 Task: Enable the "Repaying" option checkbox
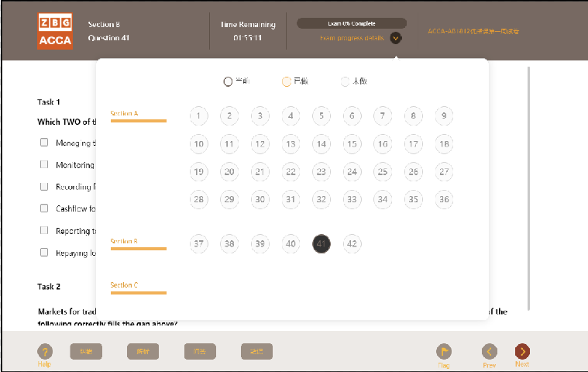point(44,252)
